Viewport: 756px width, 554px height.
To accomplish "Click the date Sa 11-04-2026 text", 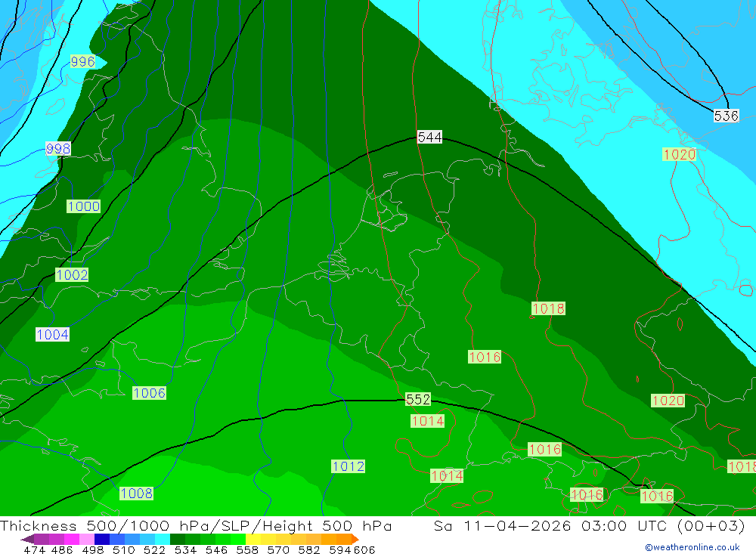I will (x=503, y=525).
